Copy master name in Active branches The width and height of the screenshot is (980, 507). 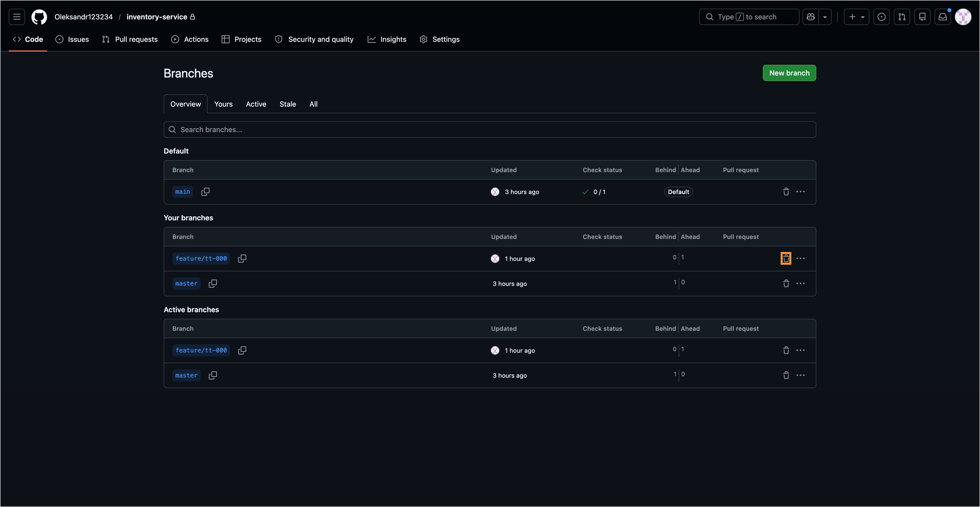pos(213,375)
